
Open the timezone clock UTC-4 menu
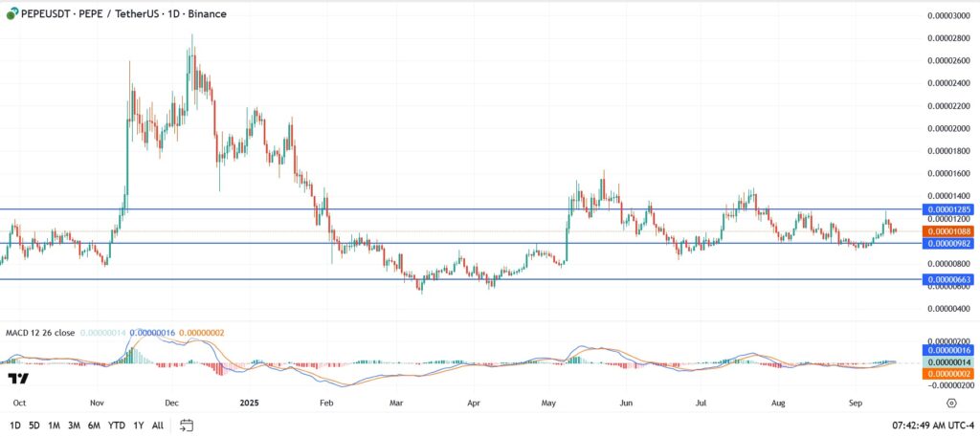point(932,425)
